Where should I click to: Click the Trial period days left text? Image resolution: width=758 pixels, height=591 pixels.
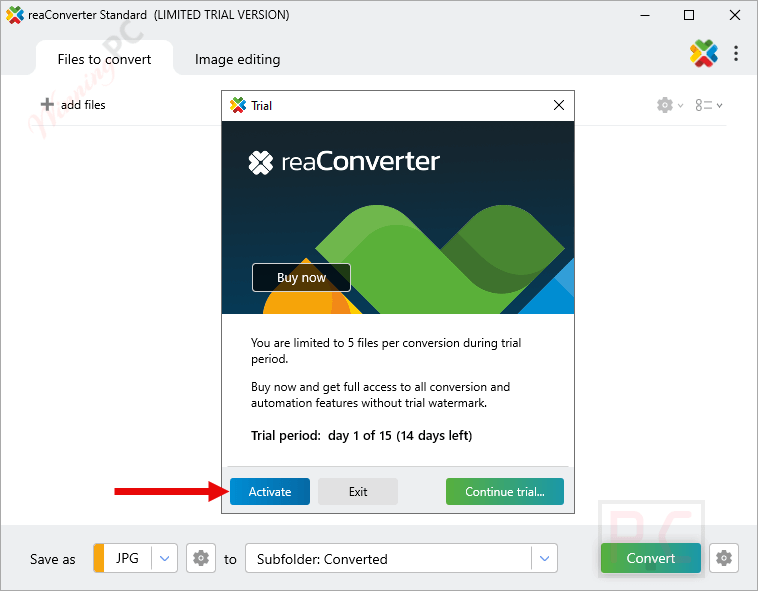click(x=362, y=435)
